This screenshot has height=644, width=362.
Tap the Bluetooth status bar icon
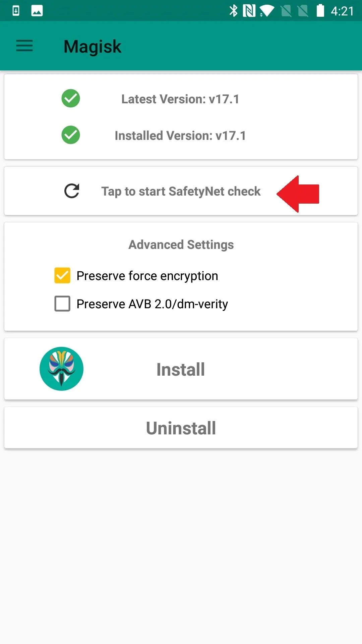233,11
